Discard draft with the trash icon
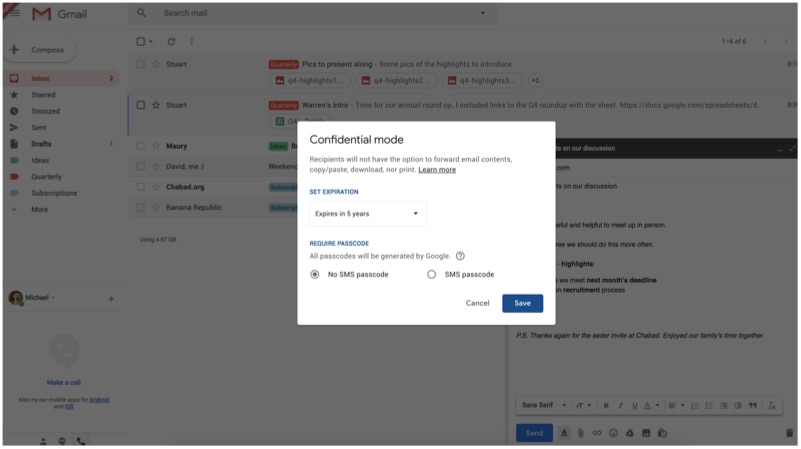Image resolution: width=801 pixels, height=449 pixels. click(788, 433)
